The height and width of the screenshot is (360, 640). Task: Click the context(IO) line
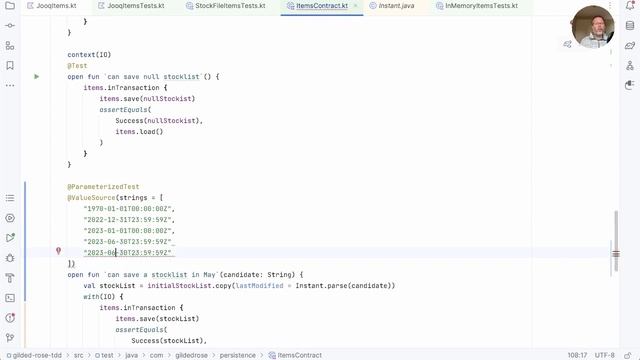point(89,54)
